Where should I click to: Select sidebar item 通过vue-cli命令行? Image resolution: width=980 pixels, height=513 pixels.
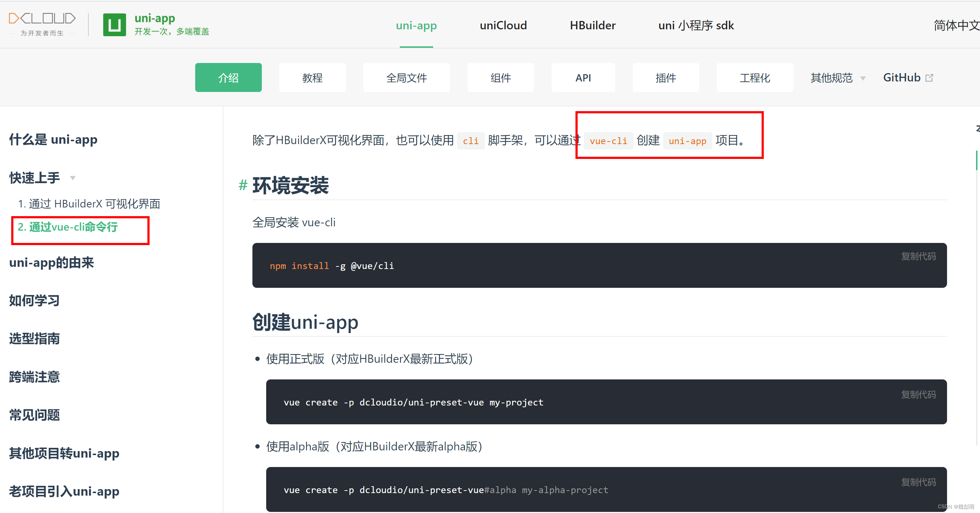[68, 227]
